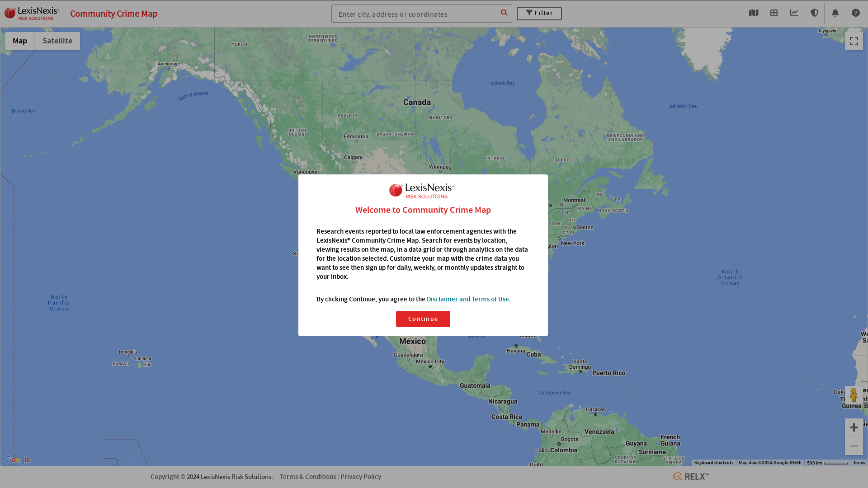The image size is (868, 488).
Task: Click the Continue button in welcome dialog
Action: (x=423, y=319)
